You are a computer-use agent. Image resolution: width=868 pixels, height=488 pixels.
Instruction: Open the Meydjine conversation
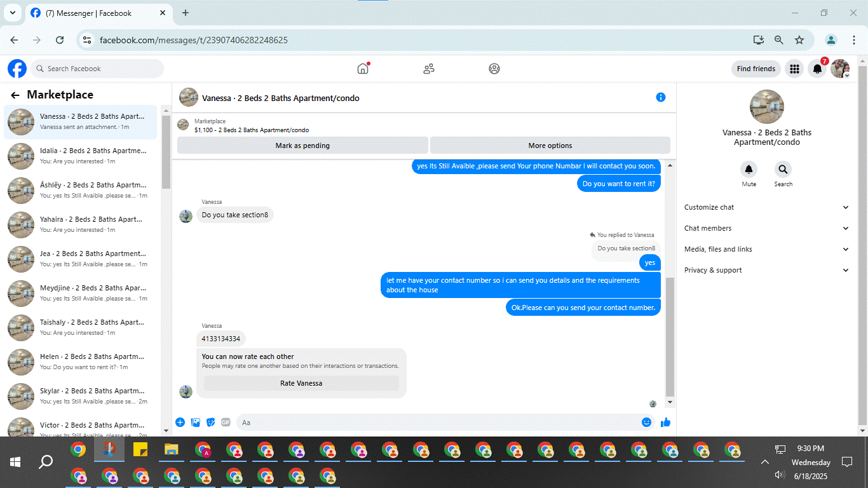[81, 293]
